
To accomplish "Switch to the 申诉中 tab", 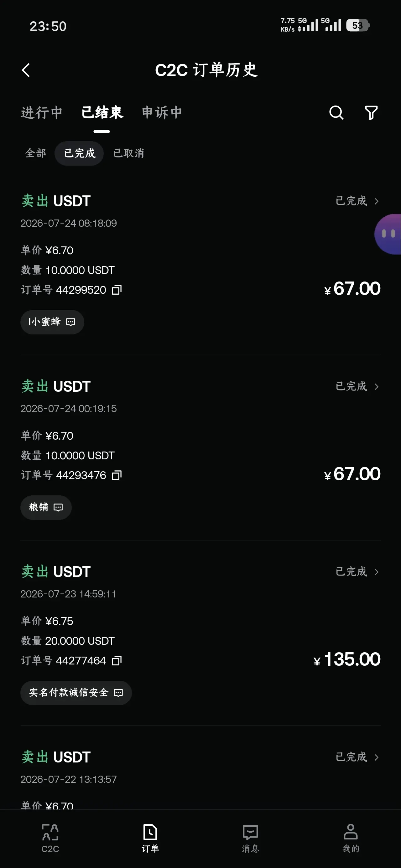I will tap(162, 112).
